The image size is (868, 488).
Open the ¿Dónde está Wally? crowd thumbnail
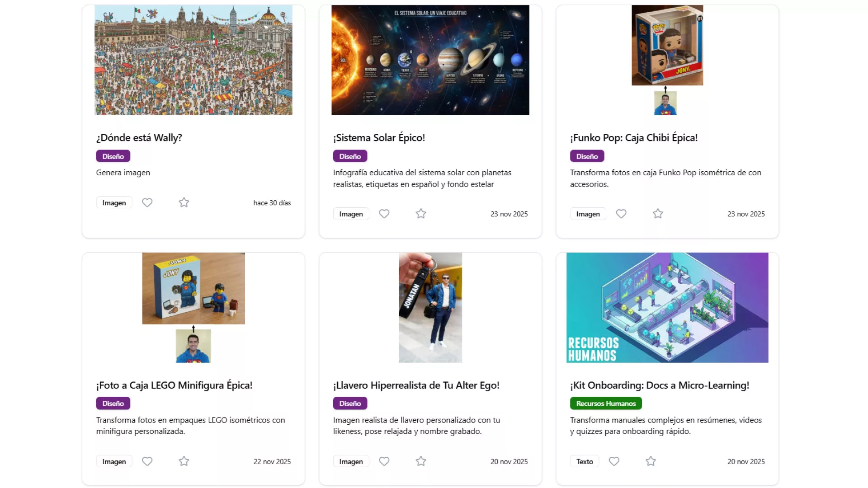tap(193, 60)
